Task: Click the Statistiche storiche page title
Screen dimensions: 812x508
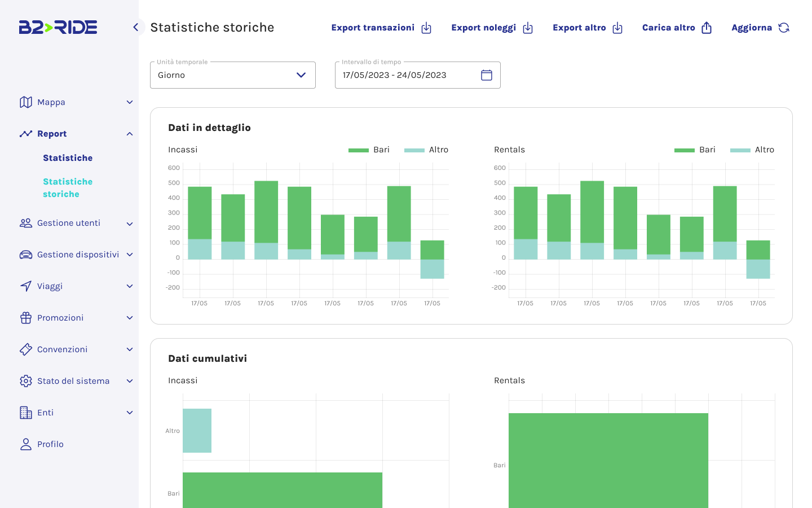Action: pos(212,27)
